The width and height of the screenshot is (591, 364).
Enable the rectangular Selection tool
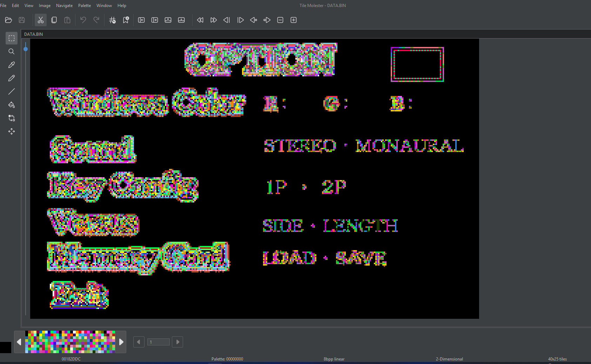coord(12,38)
